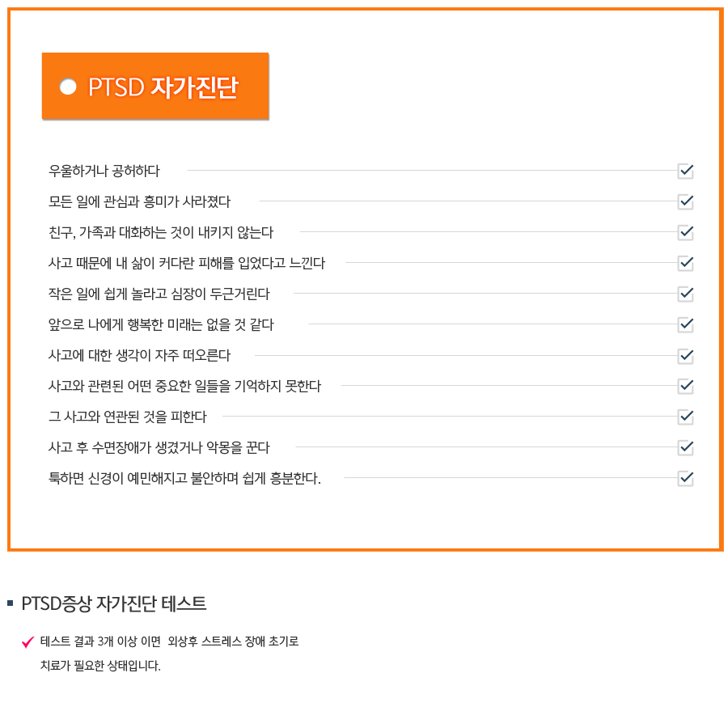Mark checkbox for 사고에 대한 생각이 자주 떠오른다
Screen dimensions: 728x728
point(685,356)
